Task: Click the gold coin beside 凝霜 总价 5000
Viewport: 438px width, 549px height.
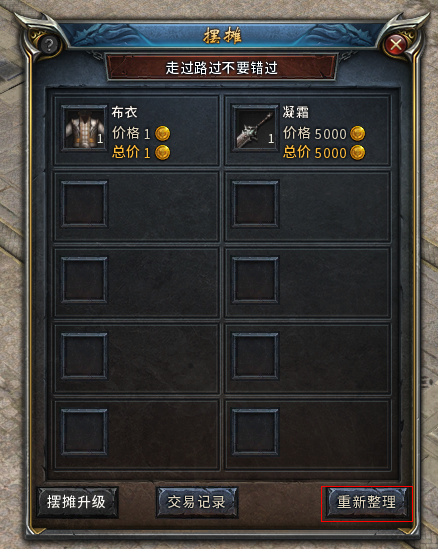Action: tap(357, 152)
